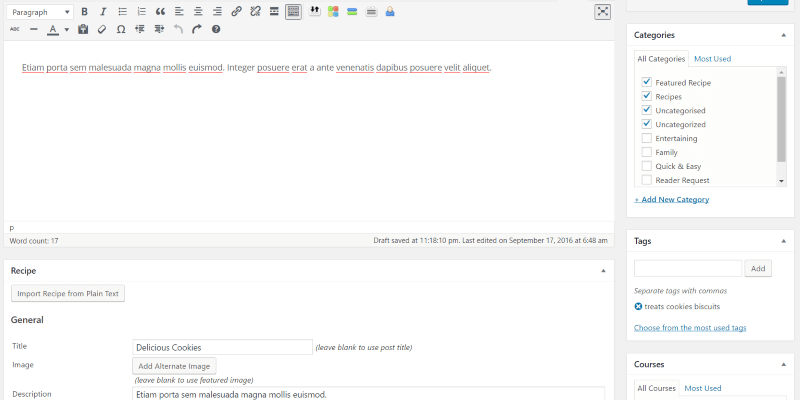Click the four colored squares icon
Viewport: 800px width, 400px height.
point(333,11)
